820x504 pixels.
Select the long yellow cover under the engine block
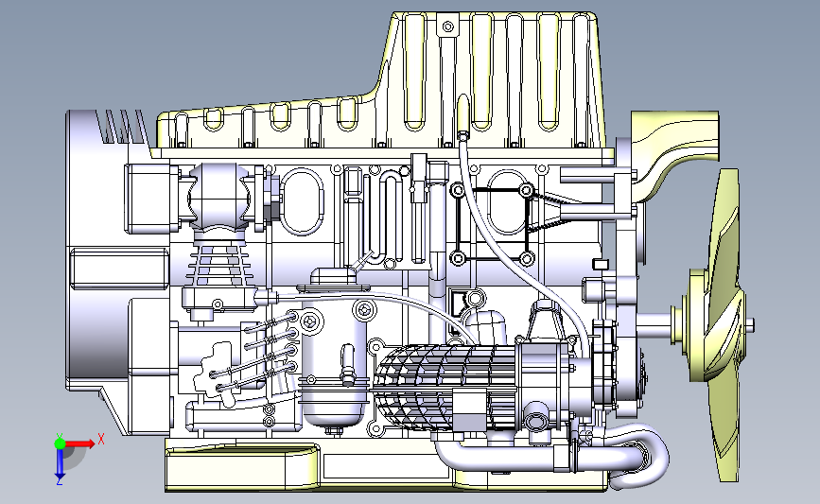coord(386,464)
